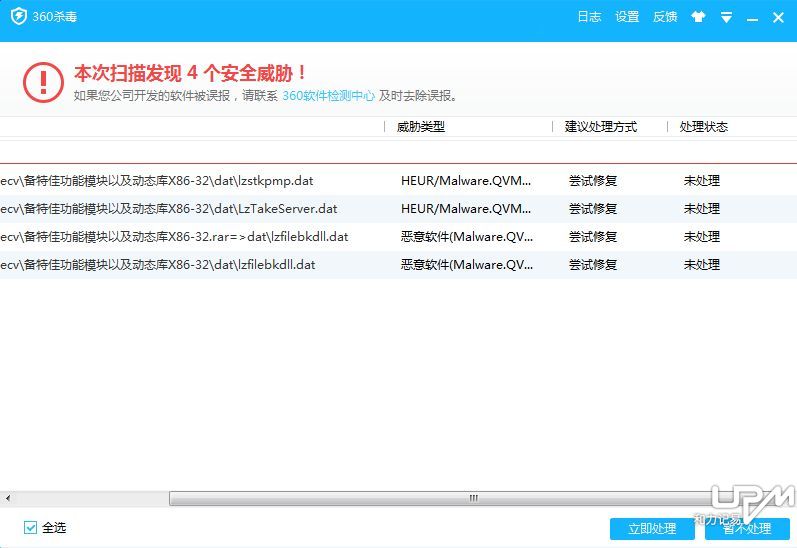Click the horizontal scrollbar thumb
This screenshot has width=797, height=548.
473,498
